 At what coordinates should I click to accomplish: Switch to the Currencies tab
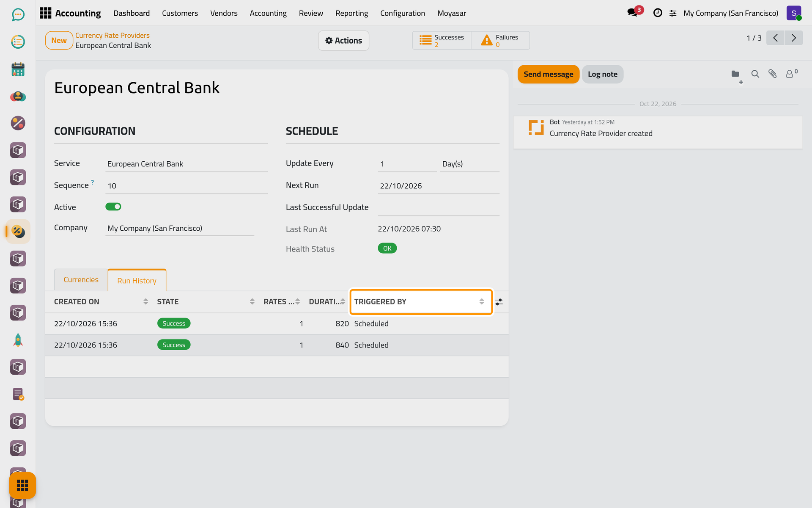[x=81, y=280]
